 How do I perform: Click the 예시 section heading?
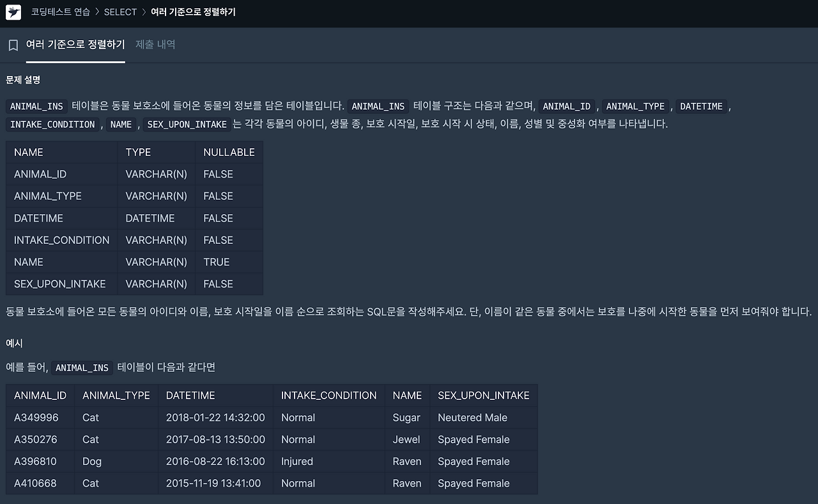[14, 343]
